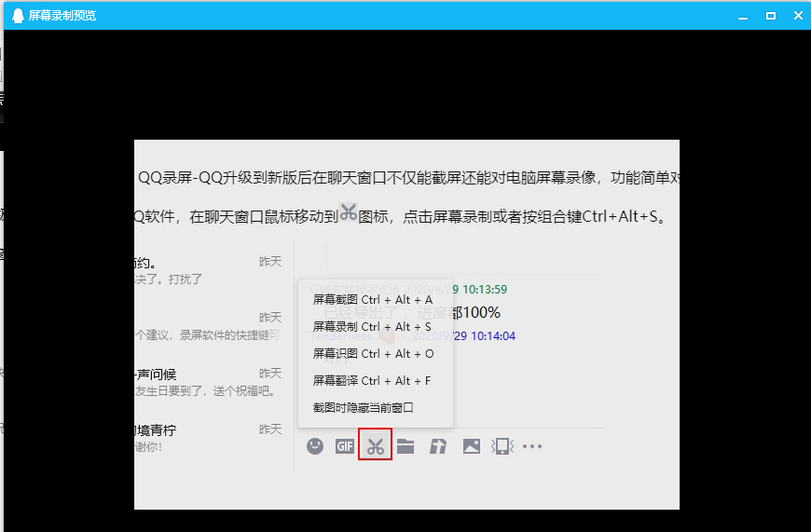This screenshot has height=532, width=811.
Task: Open conversation row 声问候
Action: point(209,382)
